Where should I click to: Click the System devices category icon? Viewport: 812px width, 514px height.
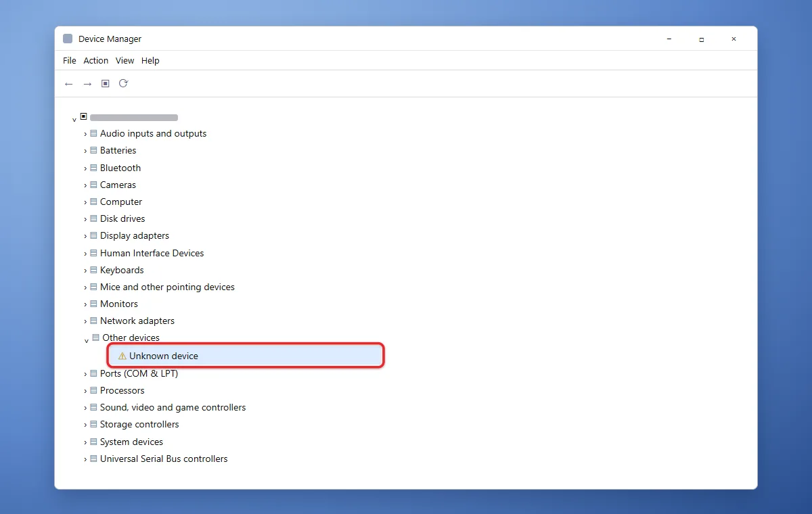click(x=94, y=442)
